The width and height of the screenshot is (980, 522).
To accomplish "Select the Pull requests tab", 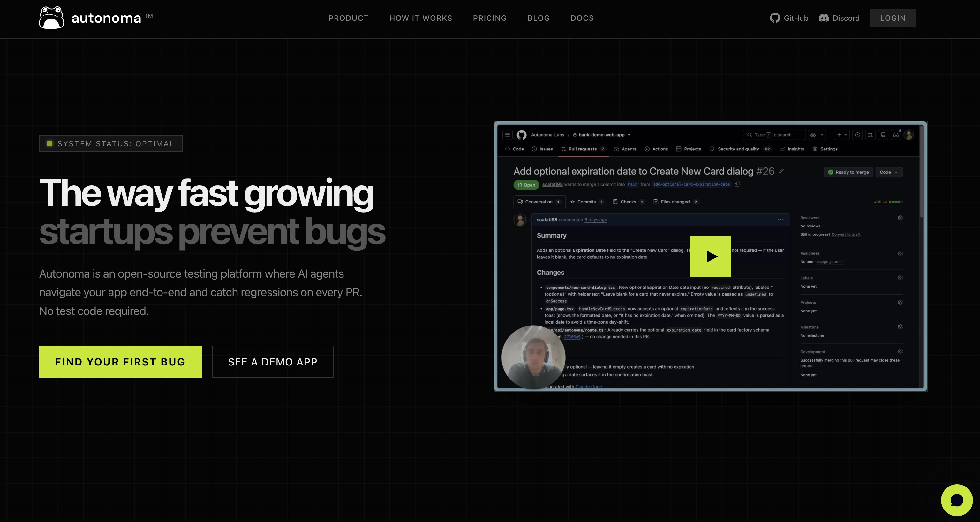I will (x=583, y=149).
